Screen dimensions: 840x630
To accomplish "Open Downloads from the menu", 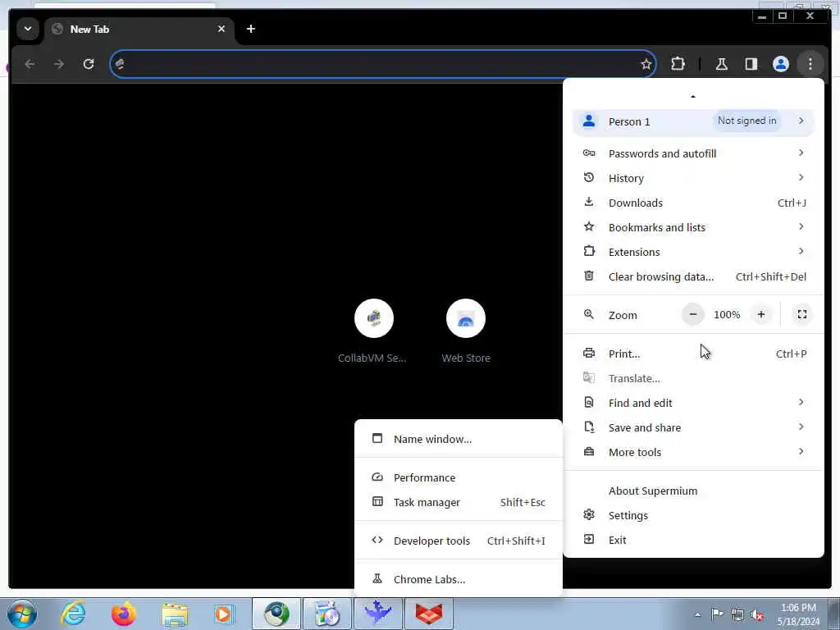I will pyautogui.click(x=693, y=203).
